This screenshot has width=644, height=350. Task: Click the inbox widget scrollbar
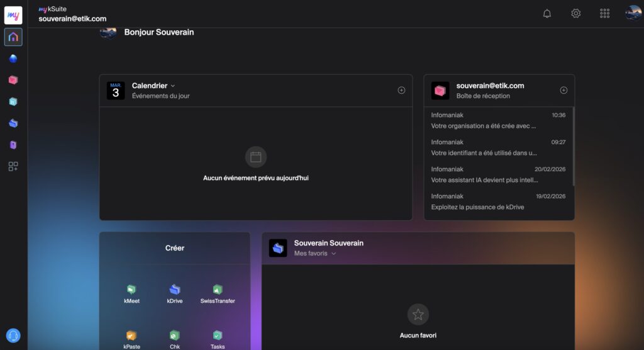pos(574,147)
